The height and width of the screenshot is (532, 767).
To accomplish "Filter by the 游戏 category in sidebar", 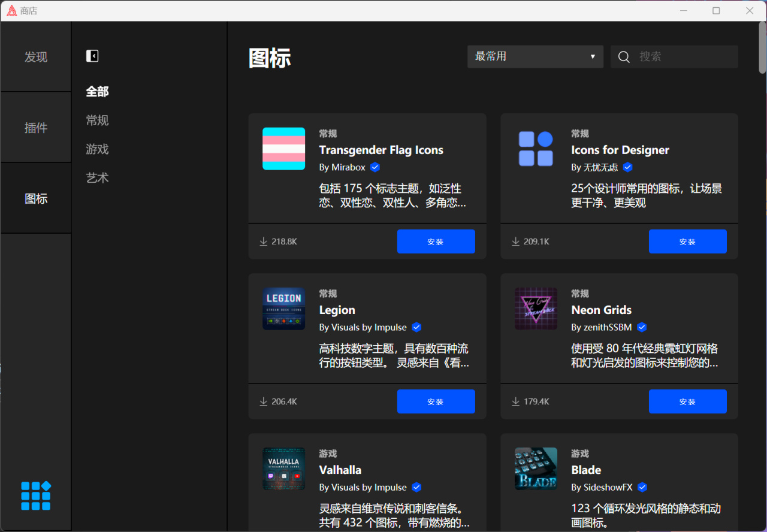I will point(97,149).
